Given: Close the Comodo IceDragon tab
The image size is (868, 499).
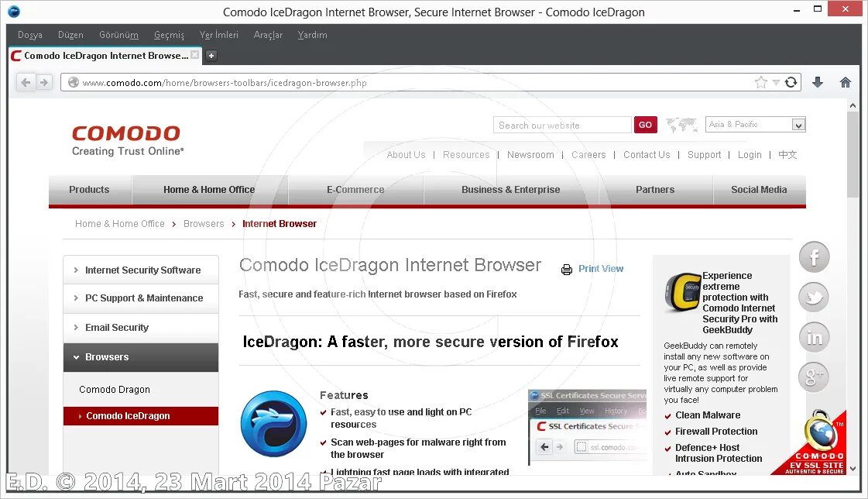Looking at the screenshot, I should (x=194, y=55).
